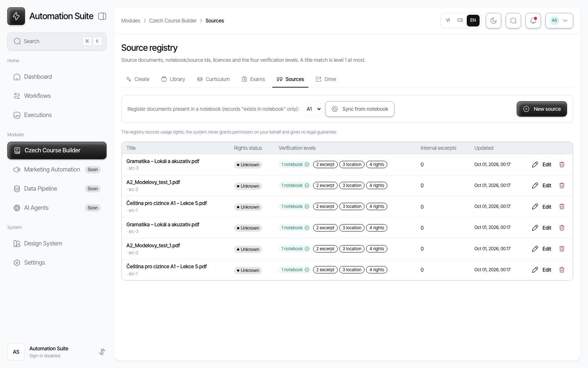
Task: Click the Automation Suite lightning logo
Action: click(16, 16)
